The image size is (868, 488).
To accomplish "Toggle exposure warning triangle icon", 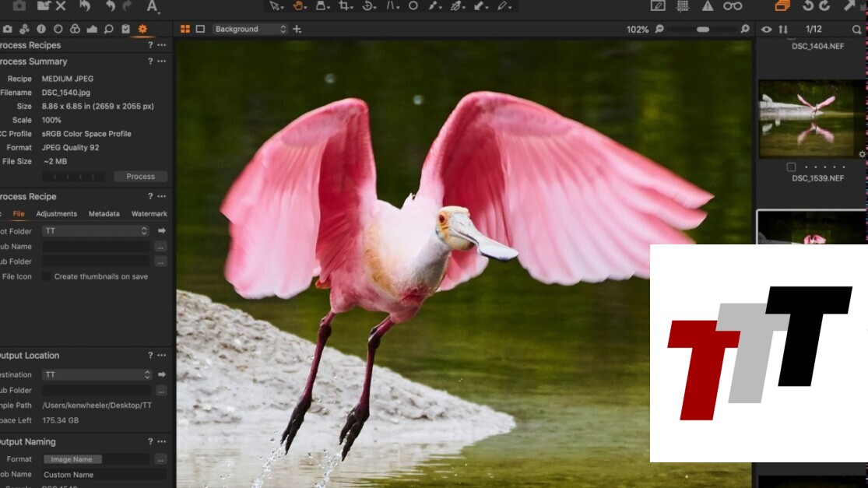I will [707, 6].
